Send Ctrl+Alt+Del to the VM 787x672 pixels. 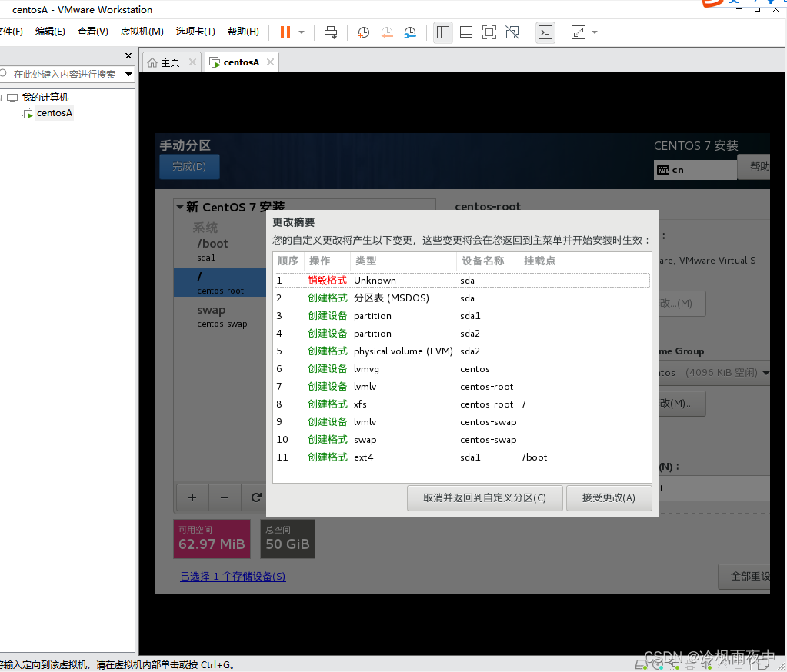click(331, 32)
